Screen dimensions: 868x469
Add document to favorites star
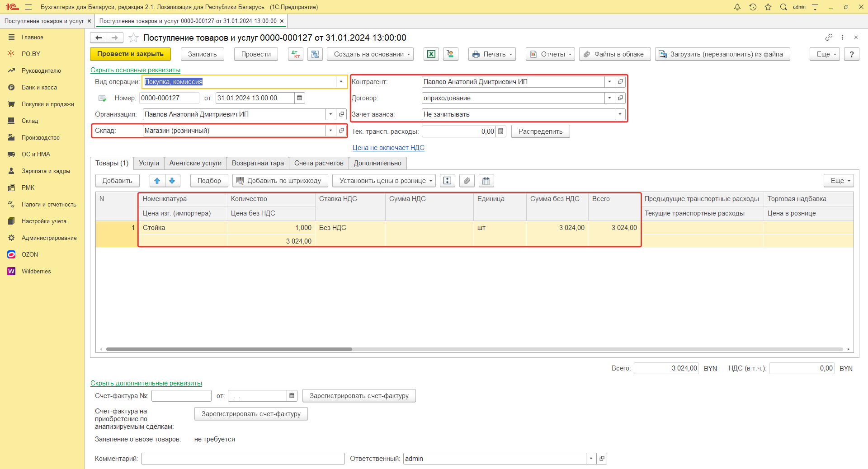[x=133, y=38]
